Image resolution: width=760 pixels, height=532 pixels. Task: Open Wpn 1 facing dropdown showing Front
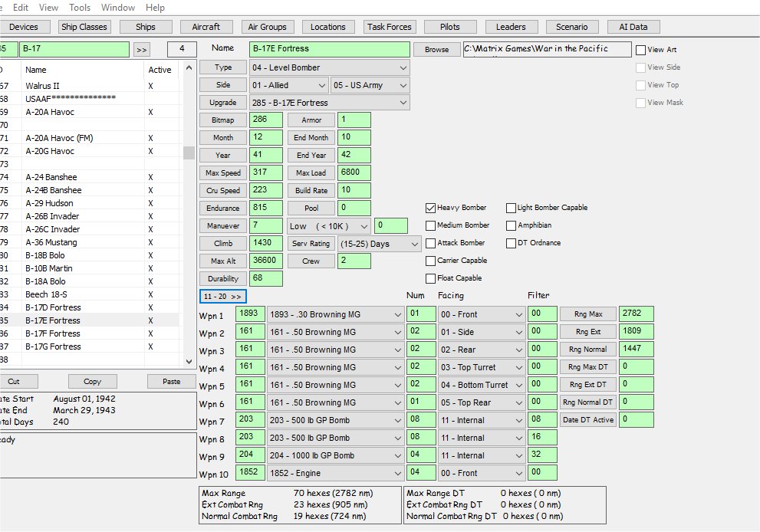pos(482,314)
